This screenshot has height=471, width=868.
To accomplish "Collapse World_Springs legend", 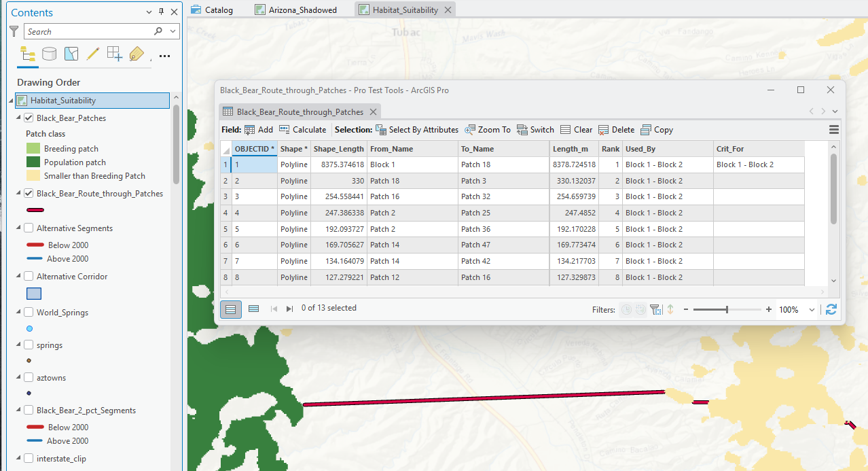I will pyautogui.click(x=18, y=313).
